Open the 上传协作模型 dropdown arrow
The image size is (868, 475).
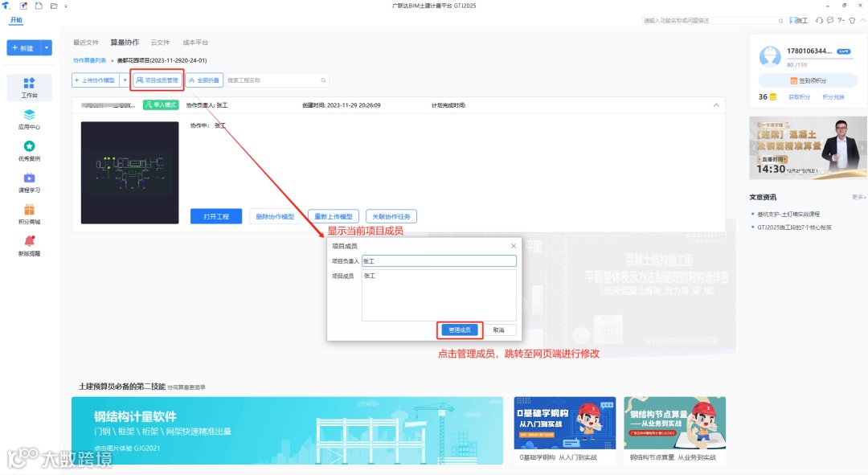125,80
